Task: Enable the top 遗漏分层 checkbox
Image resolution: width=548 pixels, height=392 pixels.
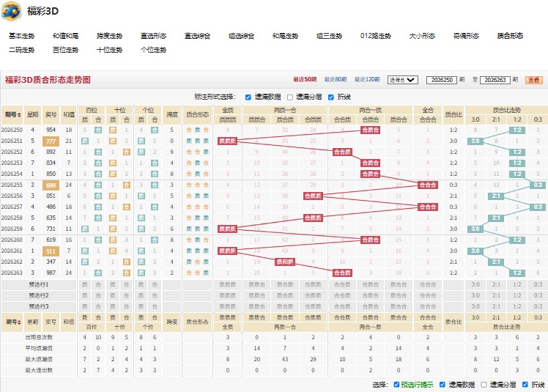Action: [289, 97]
